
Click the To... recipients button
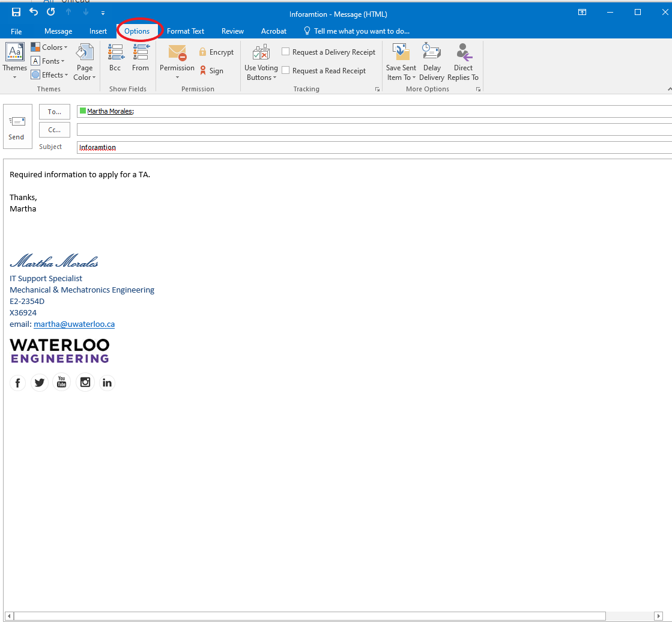(55, 112)
